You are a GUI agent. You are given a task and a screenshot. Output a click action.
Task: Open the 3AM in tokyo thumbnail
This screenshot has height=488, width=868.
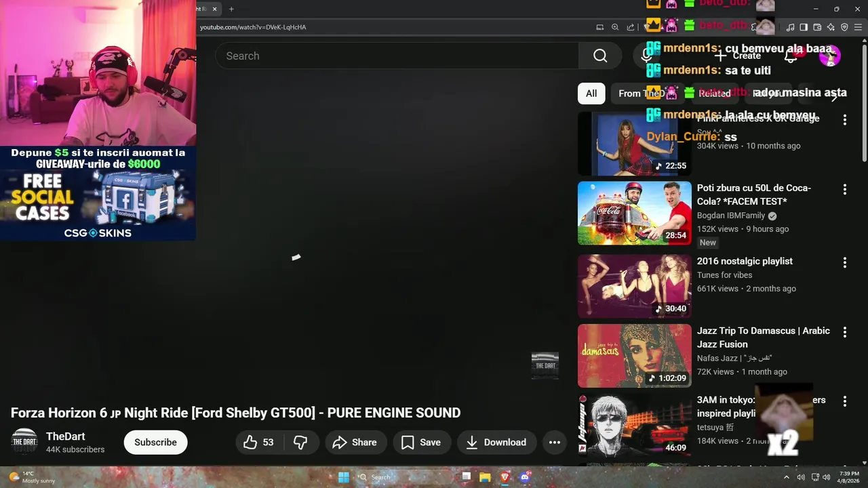click(x=635, y=426)
